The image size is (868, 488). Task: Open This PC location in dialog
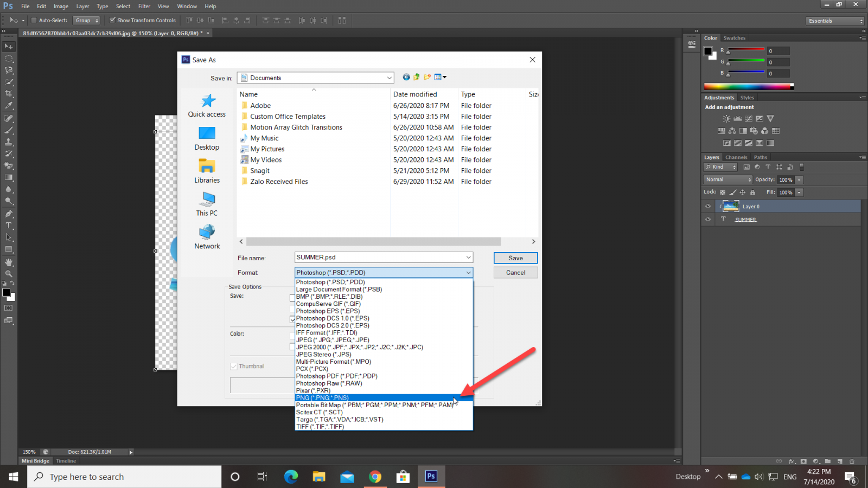tap(207, 201)
